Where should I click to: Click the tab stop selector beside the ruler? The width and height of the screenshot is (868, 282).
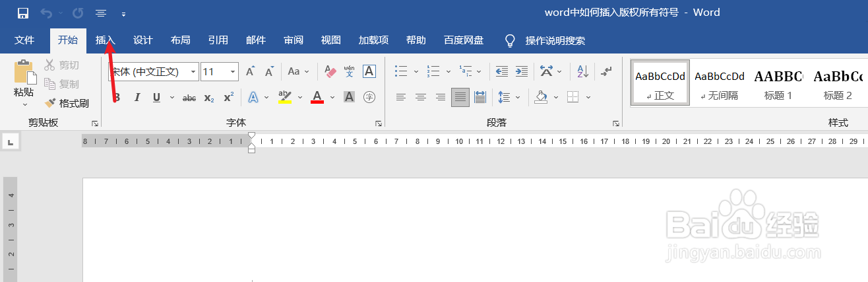(11, 141)
